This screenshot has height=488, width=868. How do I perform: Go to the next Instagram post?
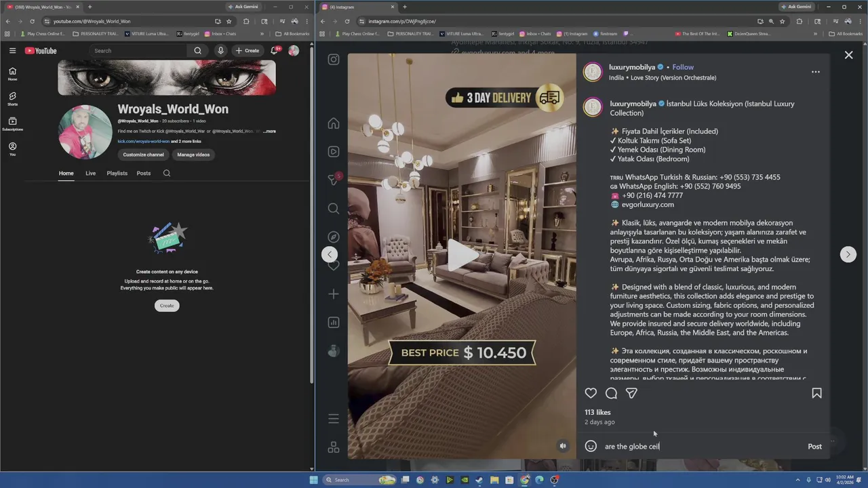click(x=848, y=254)
